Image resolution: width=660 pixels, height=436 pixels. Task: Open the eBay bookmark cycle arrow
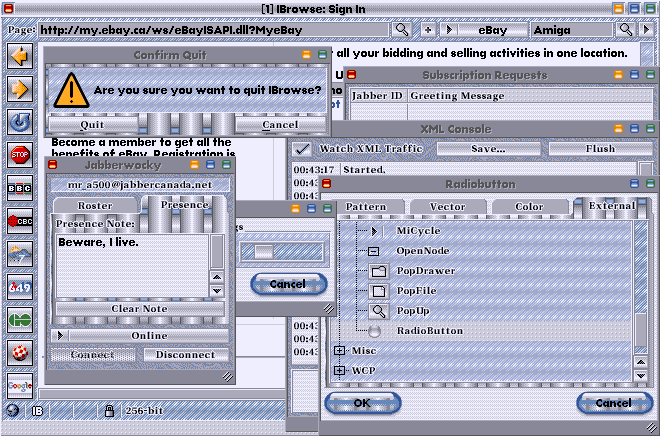449,30
